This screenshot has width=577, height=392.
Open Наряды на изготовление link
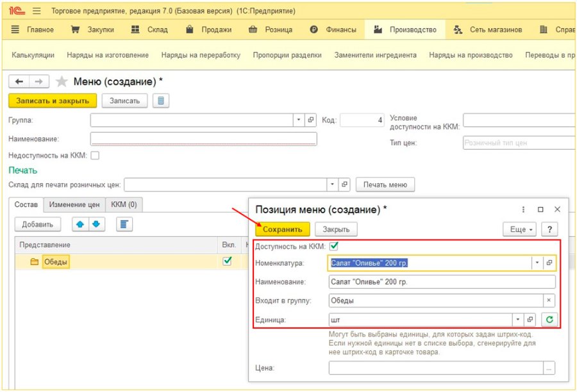coord(108,55)
